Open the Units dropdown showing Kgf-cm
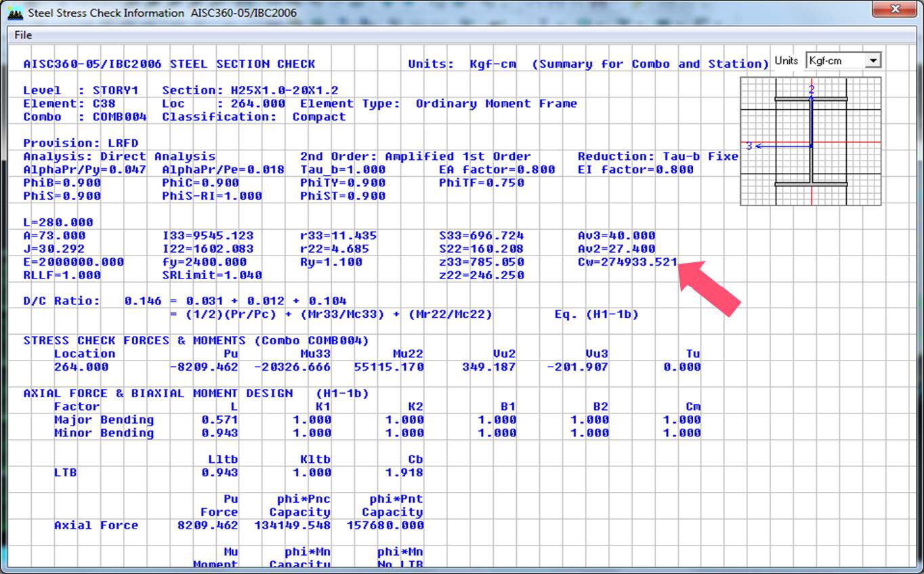This screenshot has width=924, height=574. [843, 60]
